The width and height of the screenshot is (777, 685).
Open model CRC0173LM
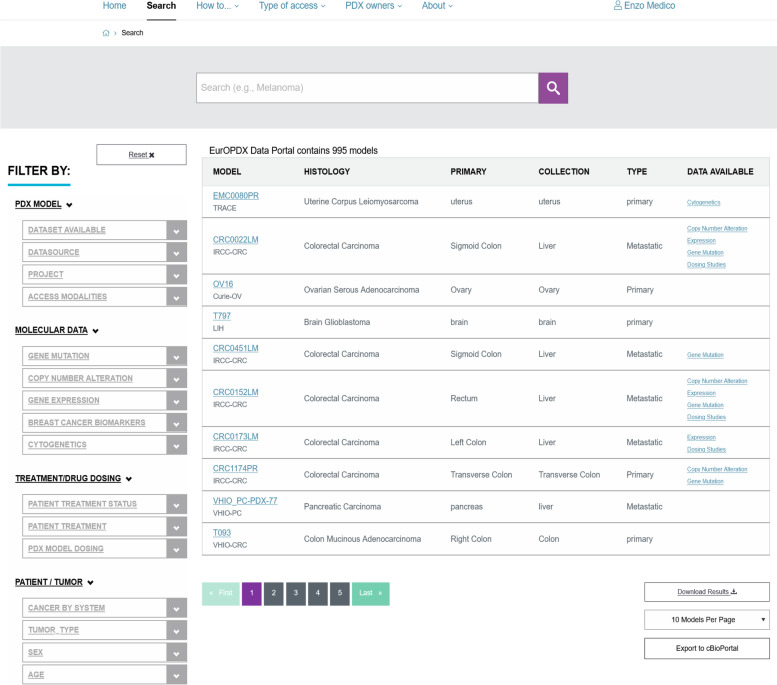[x=235, y=436]
